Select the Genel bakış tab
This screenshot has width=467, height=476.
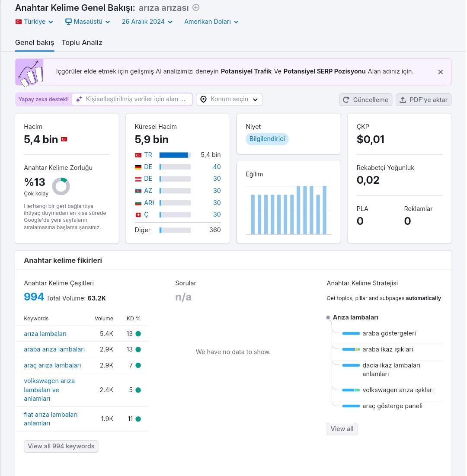[35, 42]
